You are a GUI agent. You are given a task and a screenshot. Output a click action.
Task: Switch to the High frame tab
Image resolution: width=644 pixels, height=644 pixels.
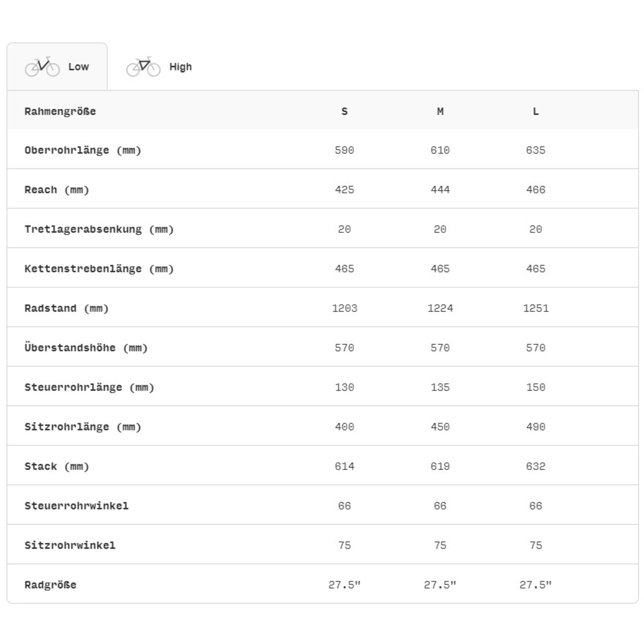[180, 67]
